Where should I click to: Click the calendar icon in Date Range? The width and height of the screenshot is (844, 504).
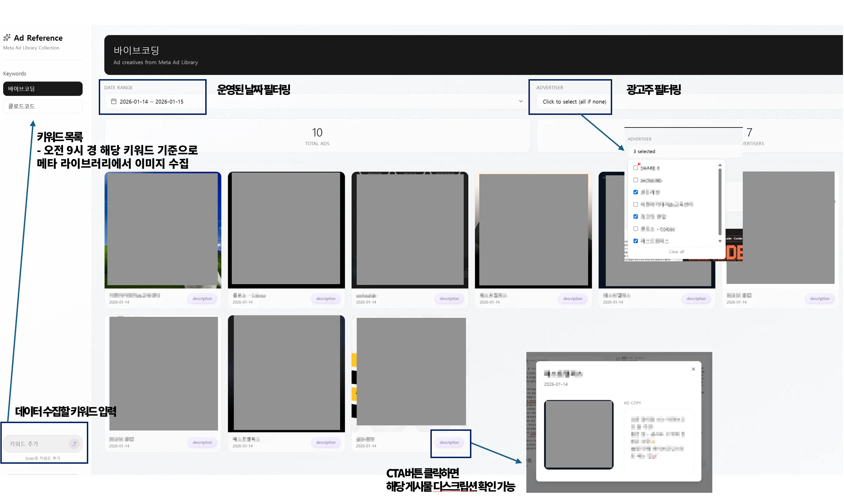[x=113, y=101]
